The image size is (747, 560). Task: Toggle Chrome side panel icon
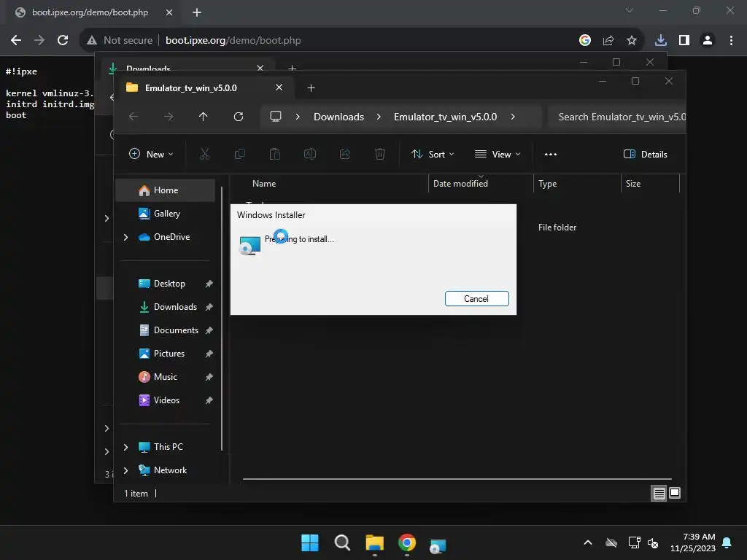pos(684,40)
